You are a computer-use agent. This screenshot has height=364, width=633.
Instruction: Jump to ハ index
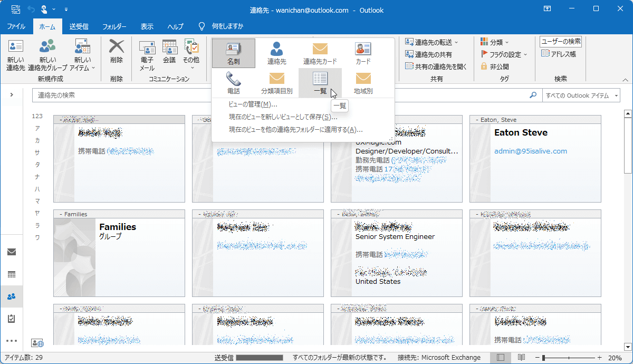click(x=37, y=189)
